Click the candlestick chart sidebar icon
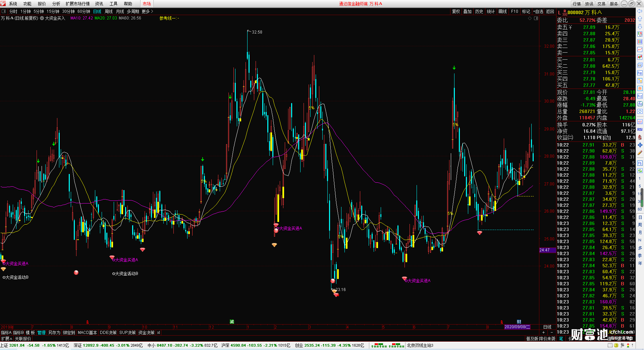Image resolution: width=644 pixels, height=350 pixels. pyautogui.click(x=640, y=57)
